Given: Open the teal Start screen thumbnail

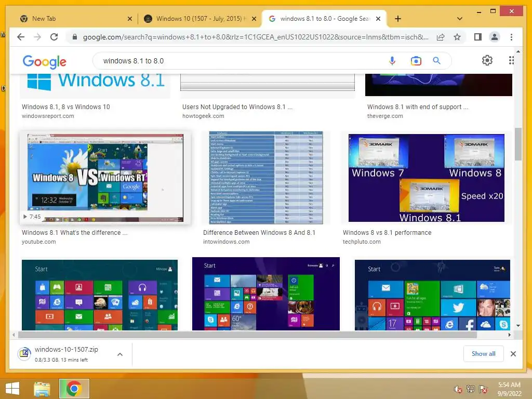Looking at the screenshot, I should click(x=100, y=295).
